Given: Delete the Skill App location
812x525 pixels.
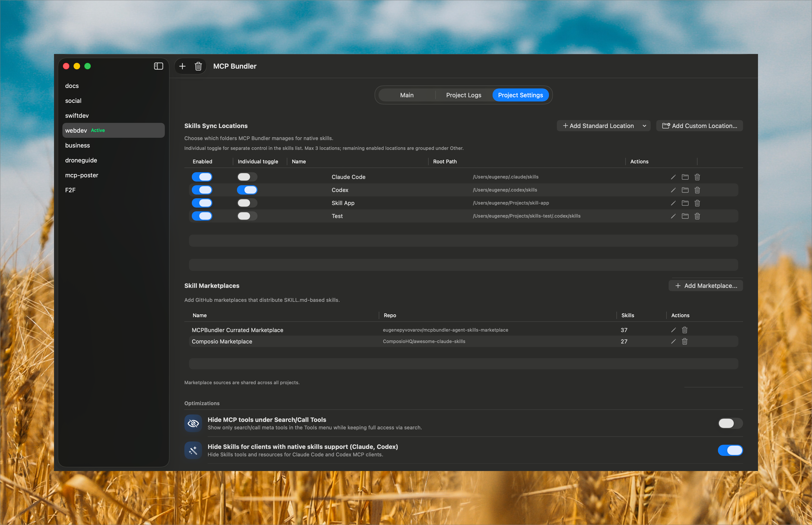Looking at the screenshot, I should [x=697, y=203].
